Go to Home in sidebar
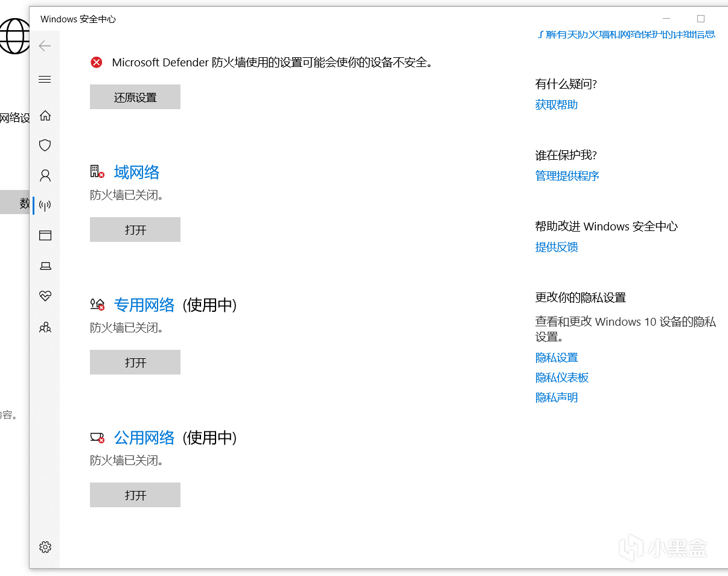 (45, 115)
